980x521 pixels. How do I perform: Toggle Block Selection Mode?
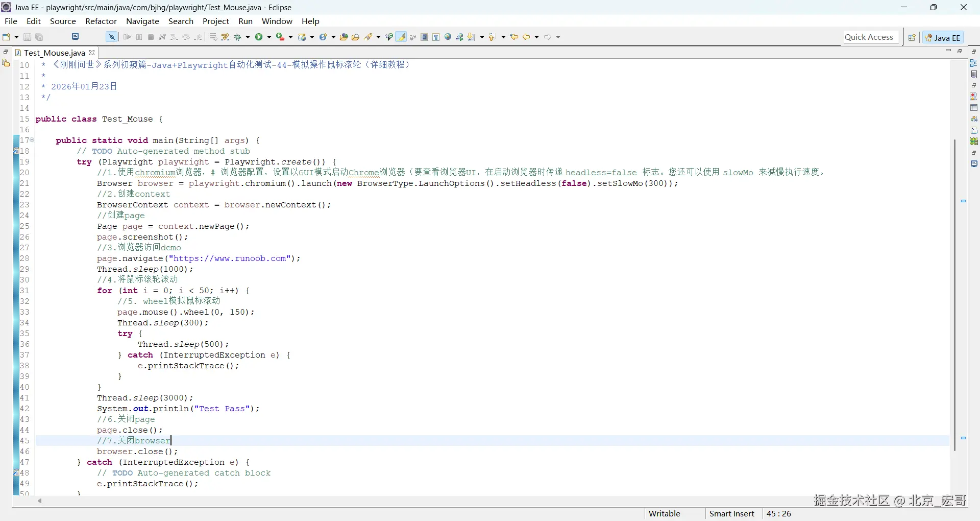pos(424,37)
